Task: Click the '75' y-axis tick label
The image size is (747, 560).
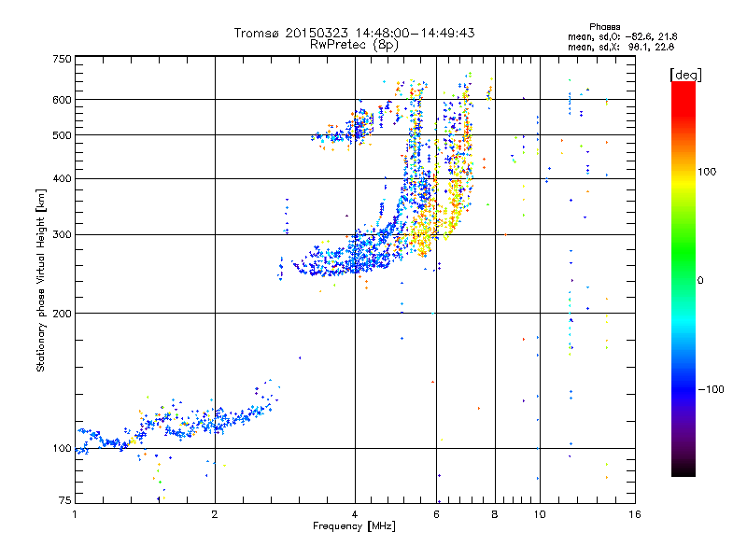Action: tap(65, 500)
